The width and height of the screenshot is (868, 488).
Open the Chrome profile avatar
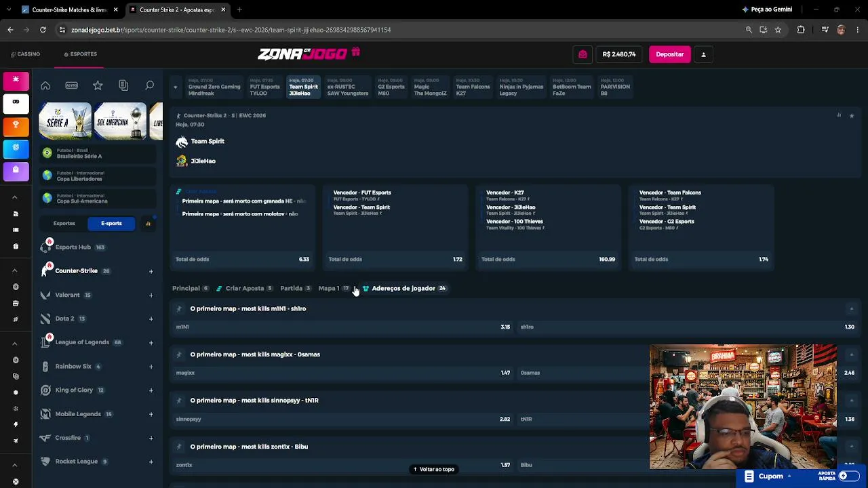point(841,30)
